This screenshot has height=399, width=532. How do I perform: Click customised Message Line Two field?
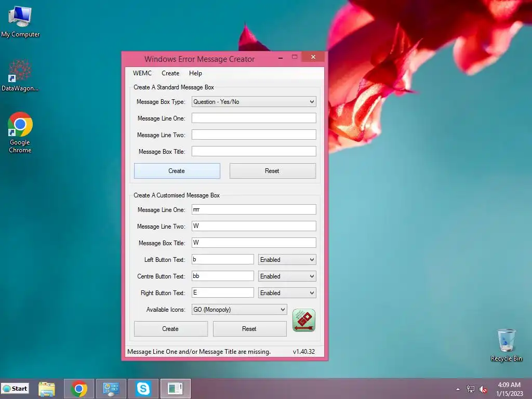click(x=254, y=226)
